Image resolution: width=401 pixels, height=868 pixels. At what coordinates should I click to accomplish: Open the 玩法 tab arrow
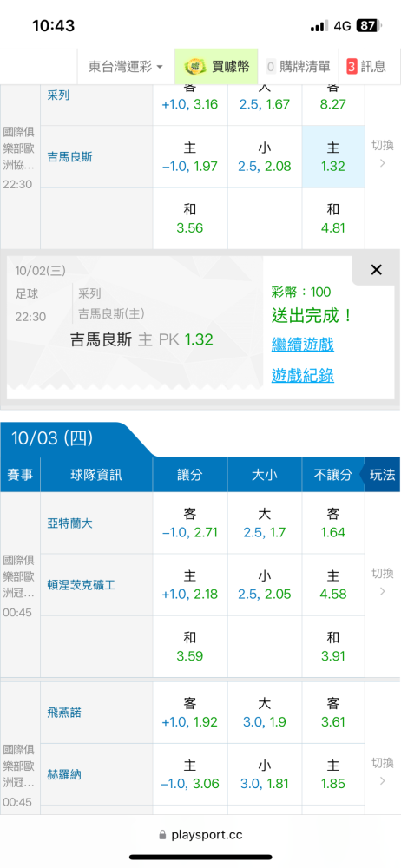(381, 475)
